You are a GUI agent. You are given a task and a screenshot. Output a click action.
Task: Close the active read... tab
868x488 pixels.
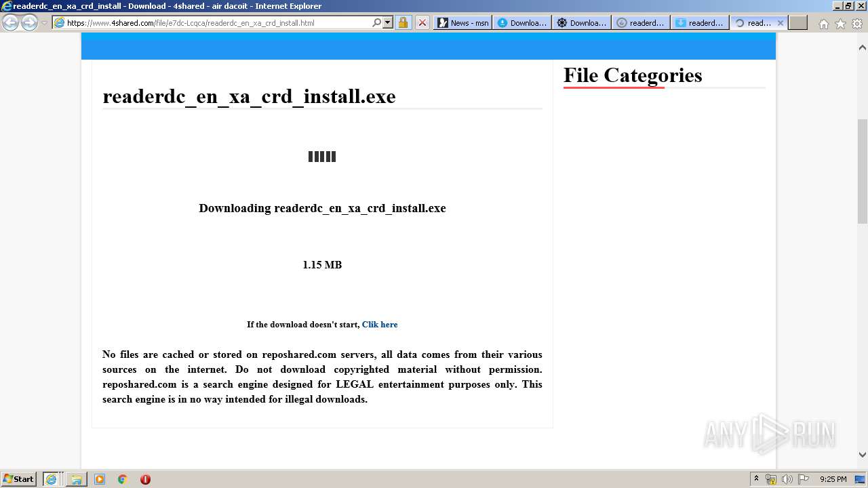(780, 22)
